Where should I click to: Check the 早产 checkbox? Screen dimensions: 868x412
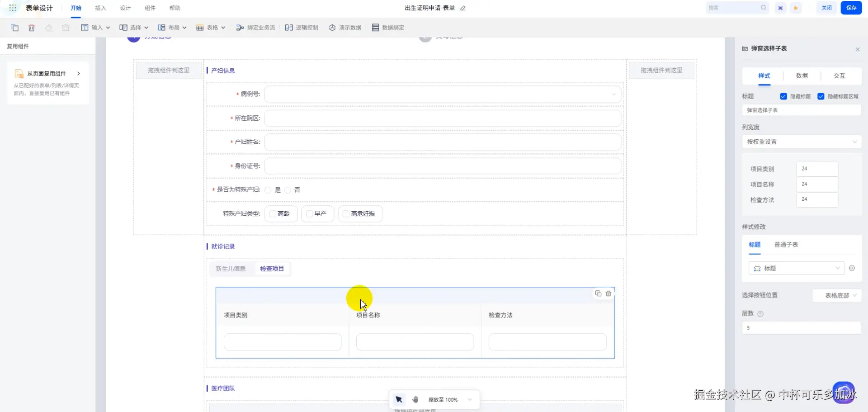[310, 214]
